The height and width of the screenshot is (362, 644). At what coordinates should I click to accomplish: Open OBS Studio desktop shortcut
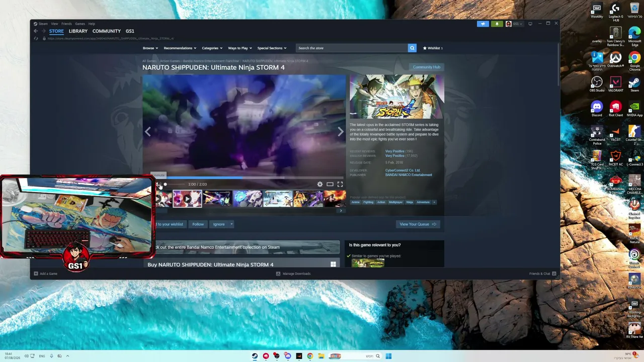point(597,84)
